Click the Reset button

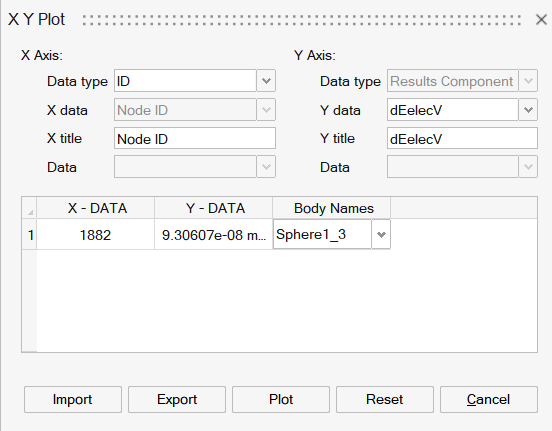tap(384, 399)
